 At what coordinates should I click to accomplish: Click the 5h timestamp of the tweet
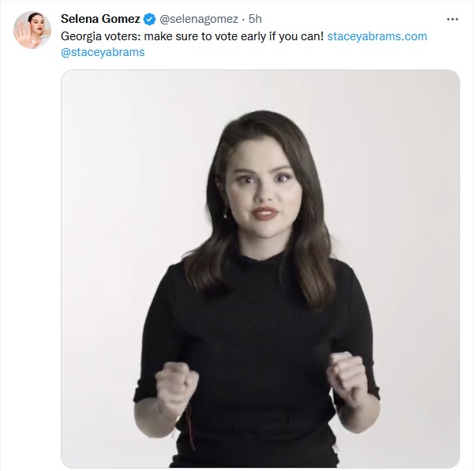click(255, 20)
